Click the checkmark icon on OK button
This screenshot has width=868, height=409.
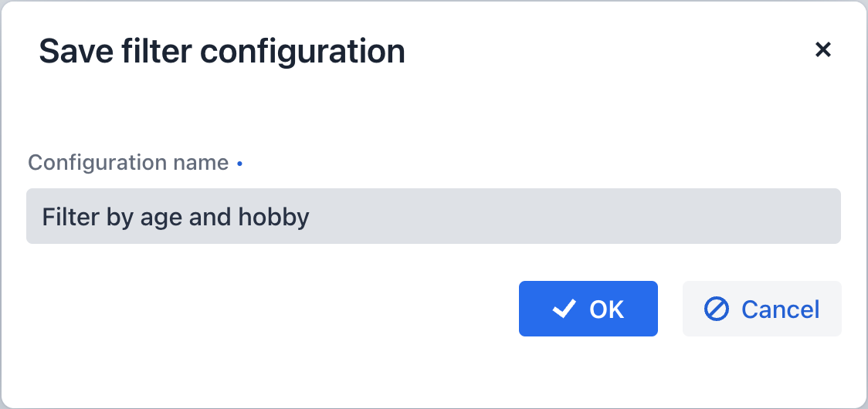pos(565,309)
